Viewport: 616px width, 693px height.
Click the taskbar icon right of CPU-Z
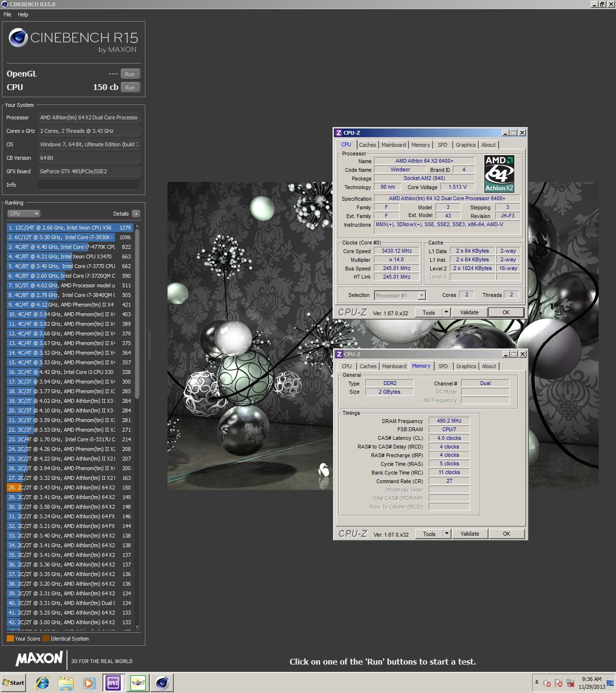(138, 683)
